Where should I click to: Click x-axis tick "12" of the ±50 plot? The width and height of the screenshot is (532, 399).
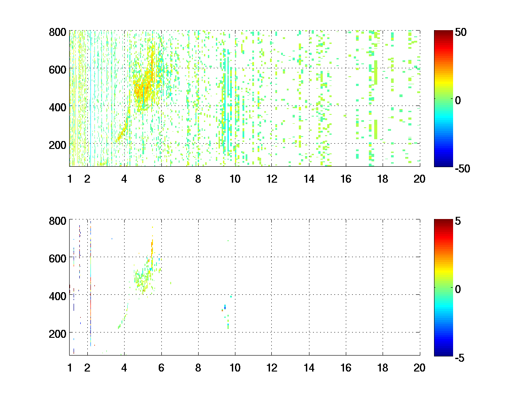272,179
